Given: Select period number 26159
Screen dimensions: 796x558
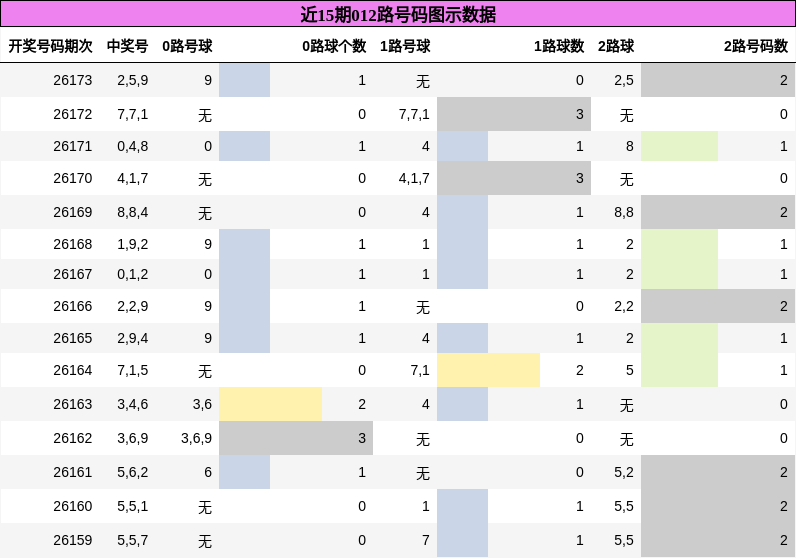Looking at the screenshot, I should click(73, 540).
